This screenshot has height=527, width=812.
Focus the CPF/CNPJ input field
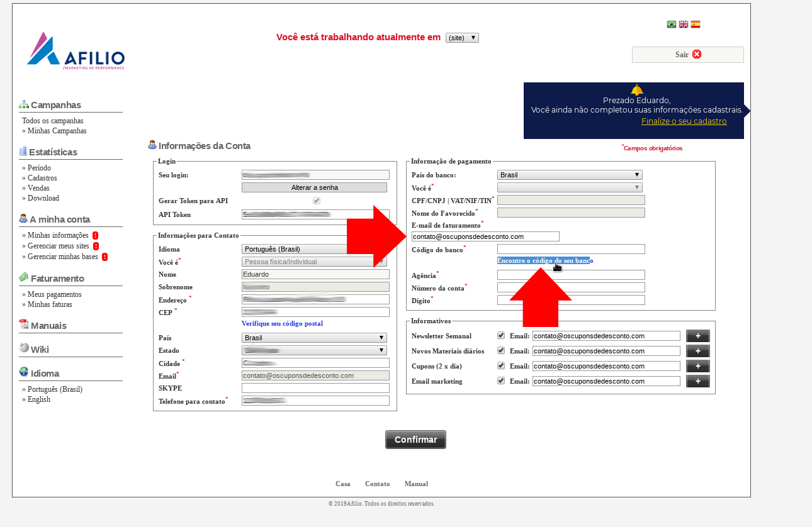click(x=571, y=200)
